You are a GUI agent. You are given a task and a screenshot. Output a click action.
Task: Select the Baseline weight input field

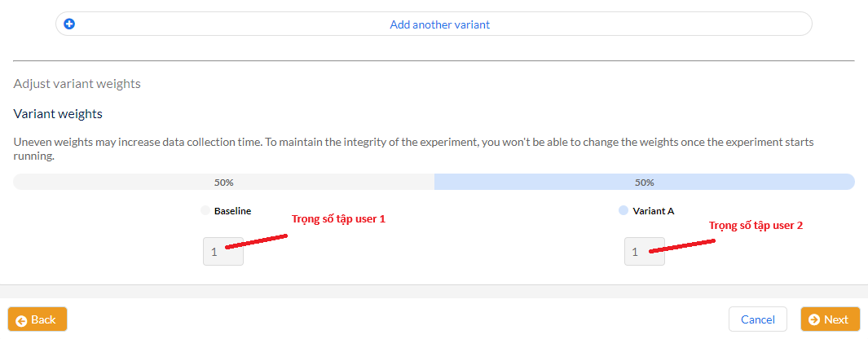tap(223, 252)
